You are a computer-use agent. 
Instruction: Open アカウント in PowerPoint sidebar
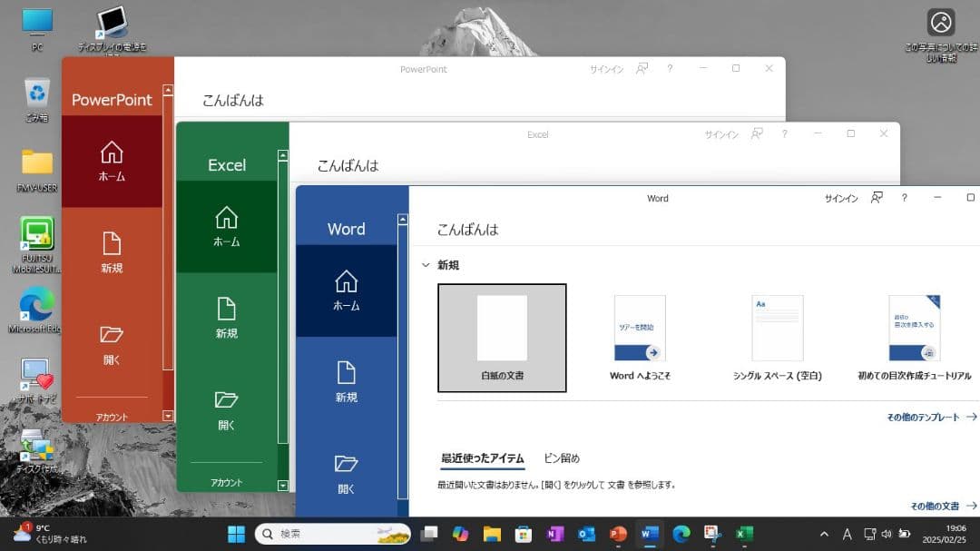click(x=112, y=418)
